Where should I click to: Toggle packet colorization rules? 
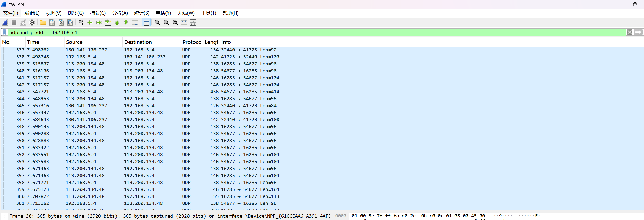[146, 22]
